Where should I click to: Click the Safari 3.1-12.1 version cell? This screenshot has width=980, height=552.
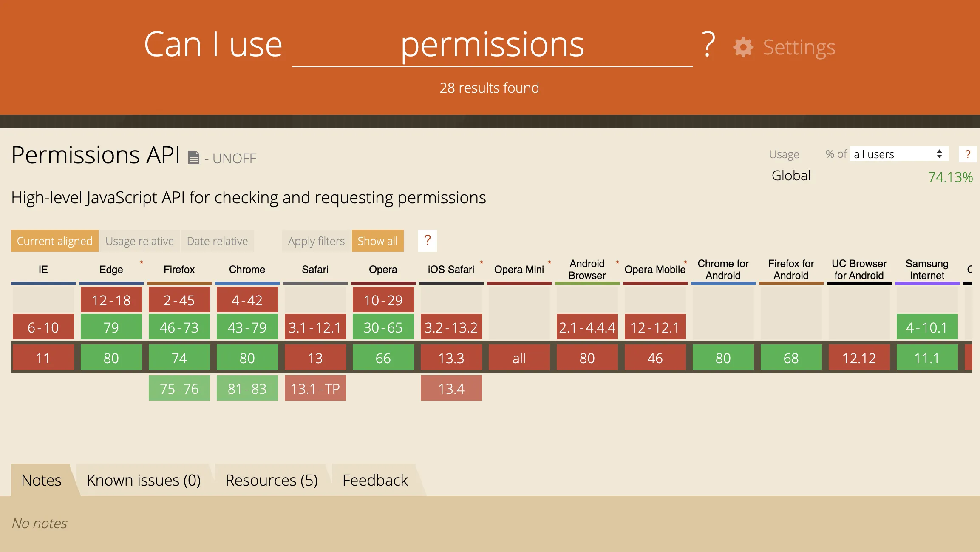point(315,327)
